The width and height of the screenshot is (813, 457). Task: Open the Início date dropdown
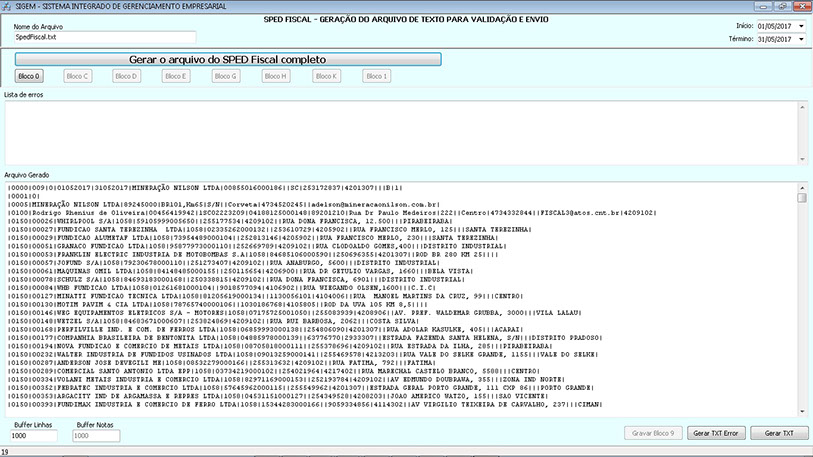(x=801, y=25)
